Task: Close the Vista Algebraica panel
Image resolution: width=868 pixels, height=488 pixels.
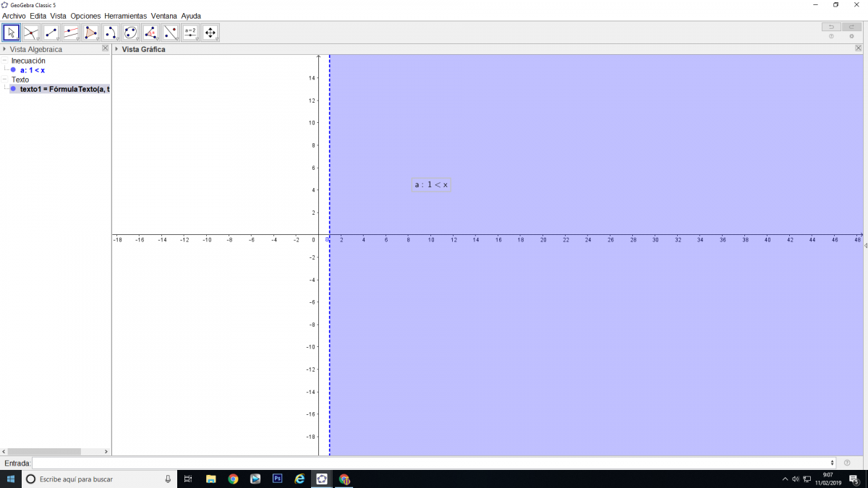Action: (106, 48)
